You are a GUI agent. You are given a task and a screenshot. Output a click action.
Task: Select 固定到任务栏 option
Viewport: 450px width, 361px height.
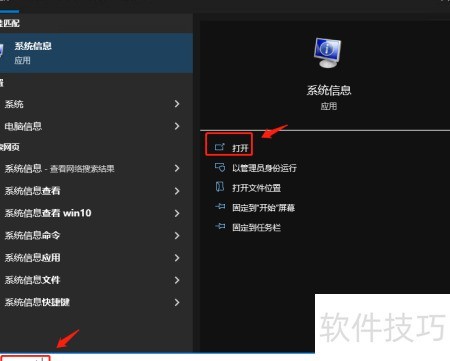[256, 228]
